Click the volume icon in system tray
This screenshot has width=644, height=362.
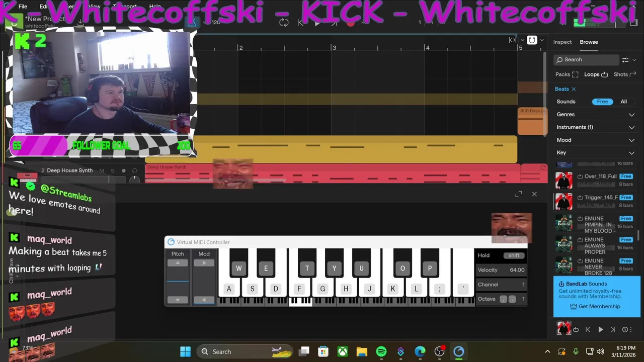pyautogui.click(x=601, y=351)
